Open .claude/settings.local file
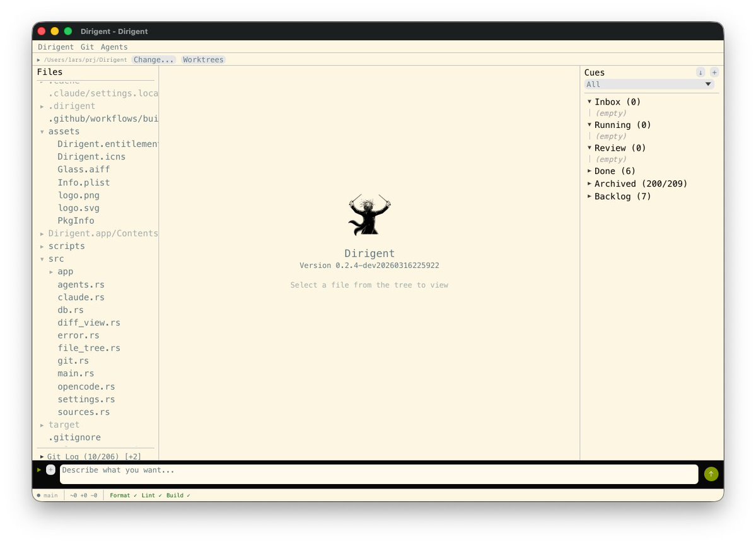 [103, 93]
